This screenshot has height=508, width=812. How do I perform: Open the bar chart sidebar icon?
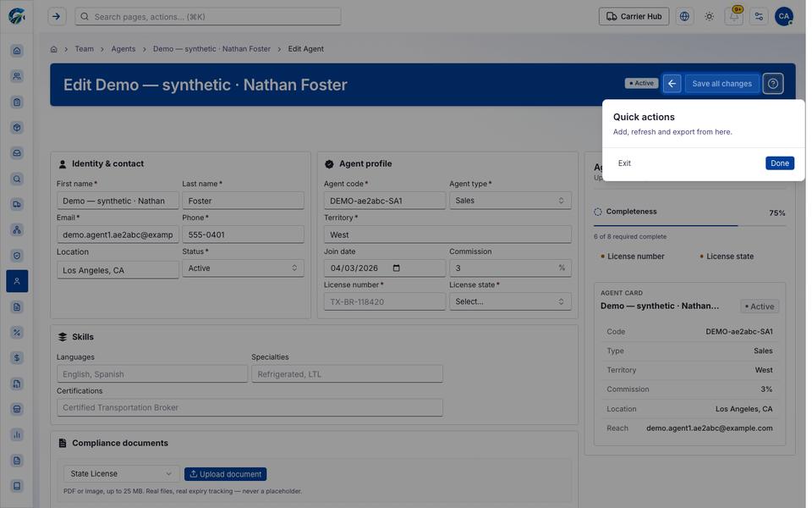click(17, 434)
